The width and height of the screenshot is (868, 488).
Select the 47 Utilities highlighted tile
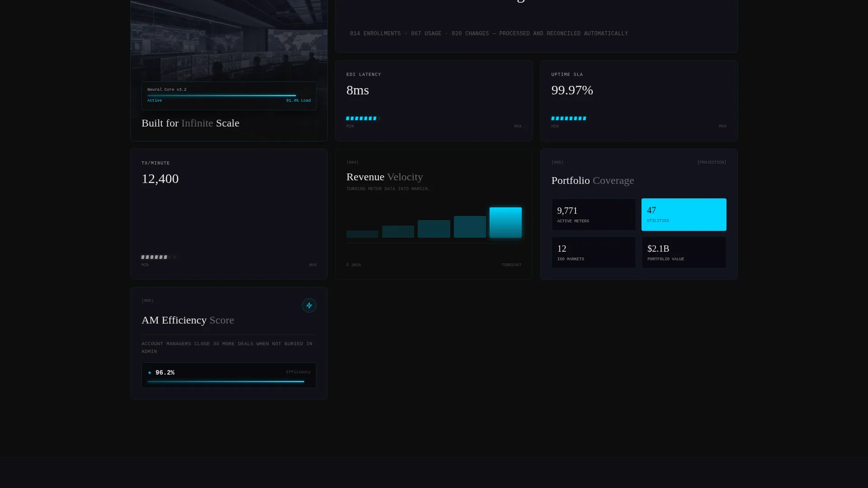tap(684, 215)
